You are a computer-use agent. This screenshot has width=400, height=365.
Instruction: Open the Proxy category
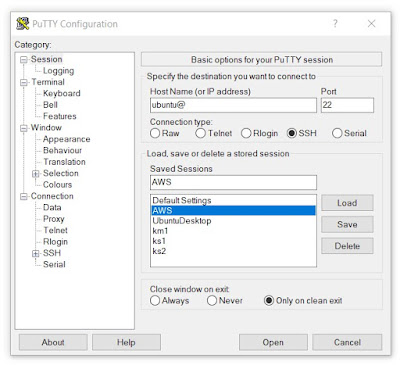(x=54, y=219)
